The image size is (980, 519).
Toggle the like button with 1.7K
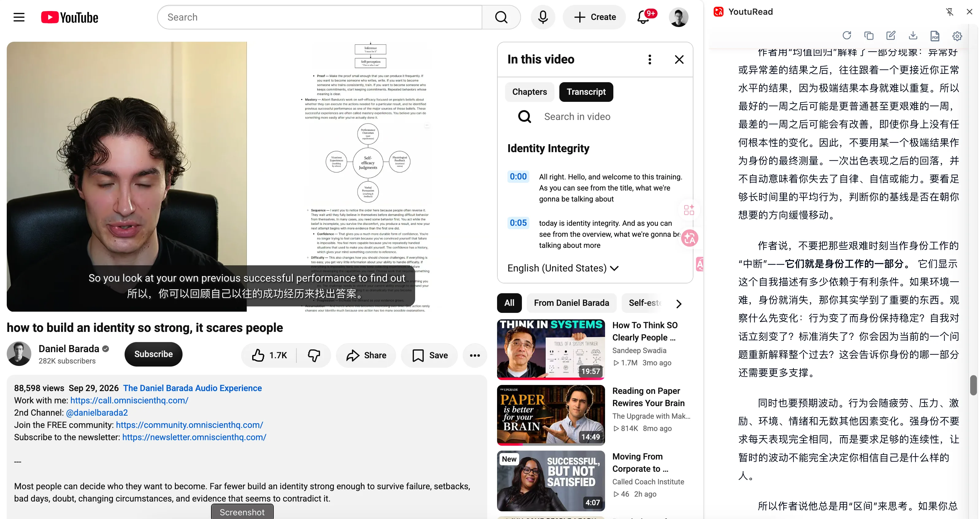click(269, 355)
